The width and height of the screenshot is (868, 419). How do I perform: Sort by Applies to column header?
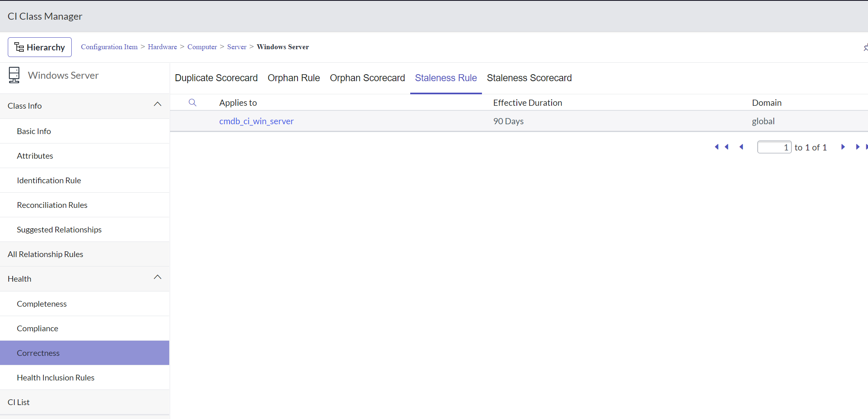238,102
